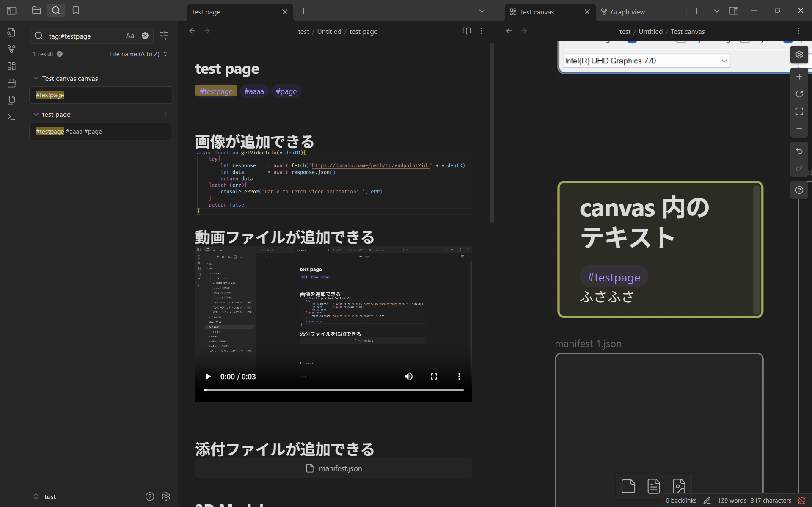Open the file explorer folder icon
This screenshot has width=812, height=507.
tap(36, 11)
